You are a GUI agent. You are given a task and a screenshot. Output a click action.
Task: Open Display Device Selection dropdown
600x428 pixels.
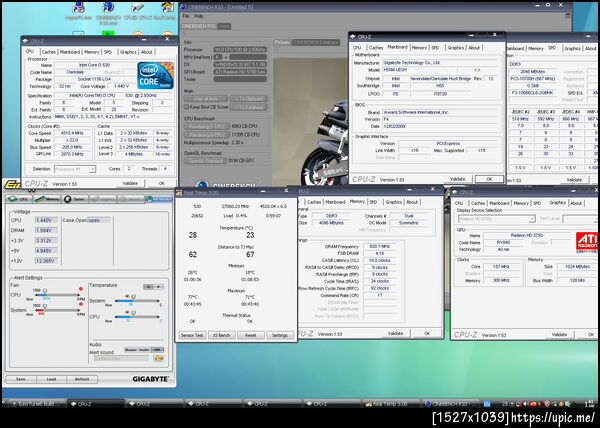click(496, 219)
